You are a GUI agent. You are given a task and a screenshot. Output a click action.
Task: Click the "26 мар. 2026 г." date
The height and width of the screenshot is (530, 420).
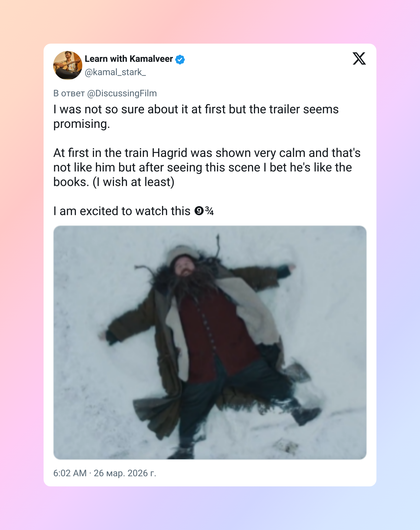click(x=125, y=473)
